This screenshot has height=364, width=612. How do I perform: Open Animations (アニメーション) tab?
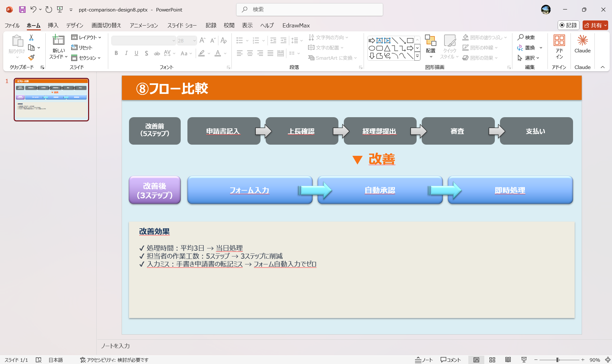144,25
